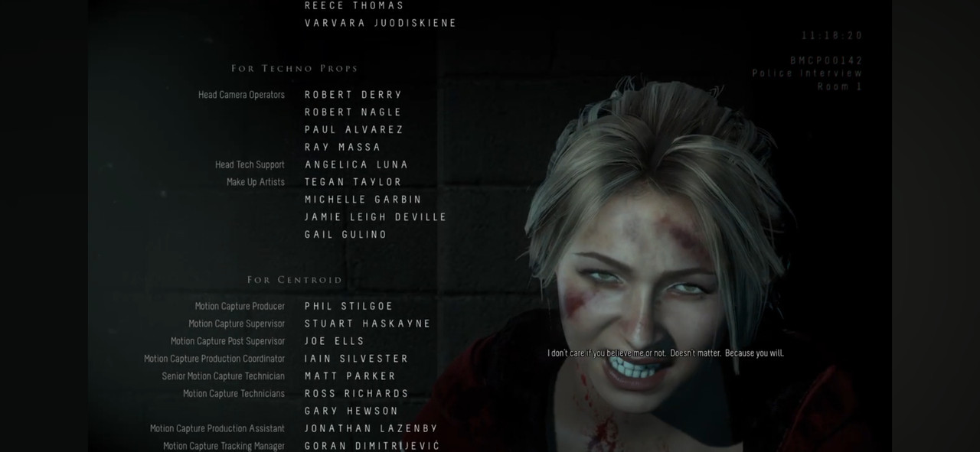This screenshot has height=452, width=980.
Task: Click the name 'Varvara Juodiskiene'
Action: [381, 23]
